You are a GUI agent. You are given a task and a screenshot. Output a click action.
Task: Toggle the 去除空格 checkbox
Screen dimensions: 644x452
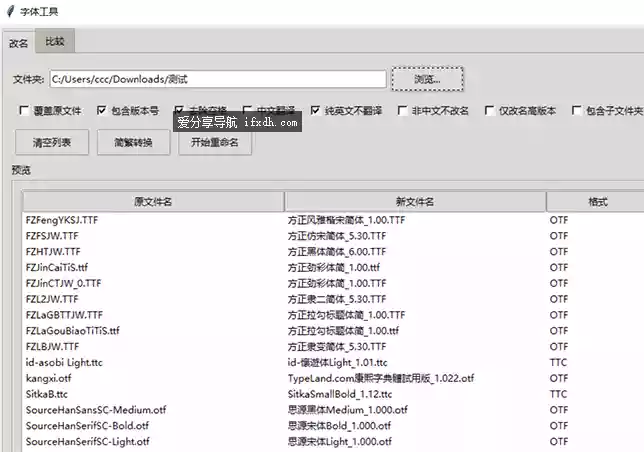[179, 110]
